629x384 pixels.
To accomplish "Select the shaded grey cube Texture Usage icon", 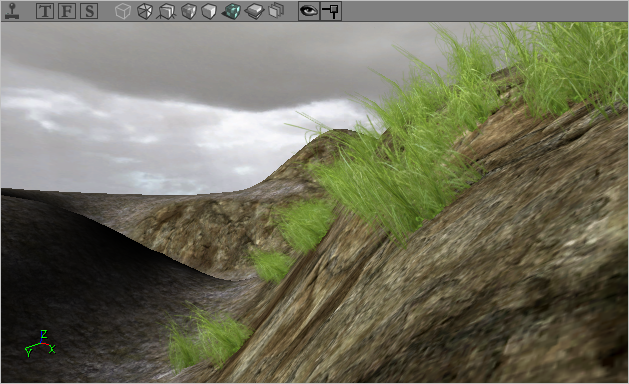I will 189,11.
